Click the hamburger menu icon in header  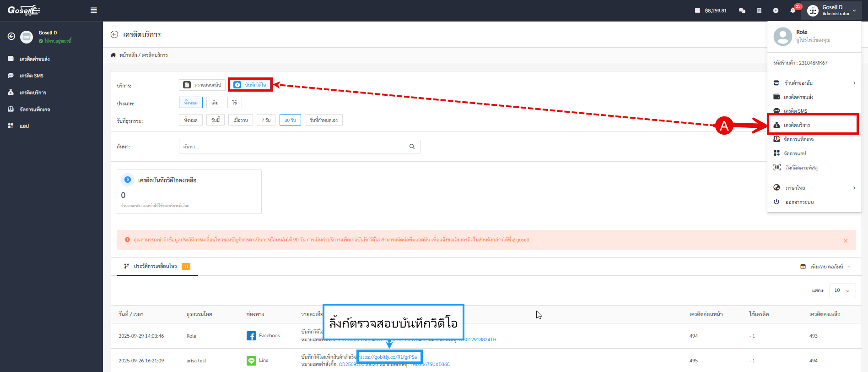click(x=94, y=10)
